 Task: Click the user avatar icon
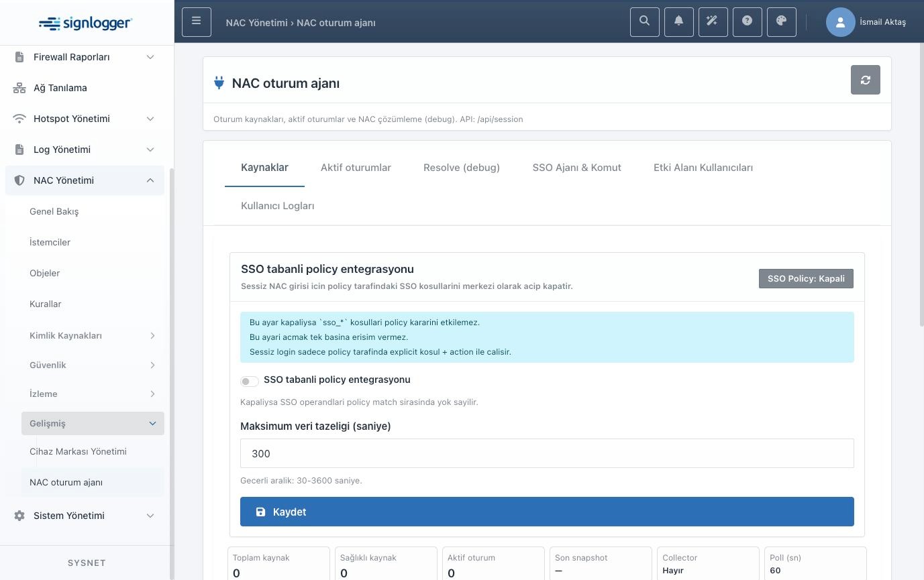point(840,22)
